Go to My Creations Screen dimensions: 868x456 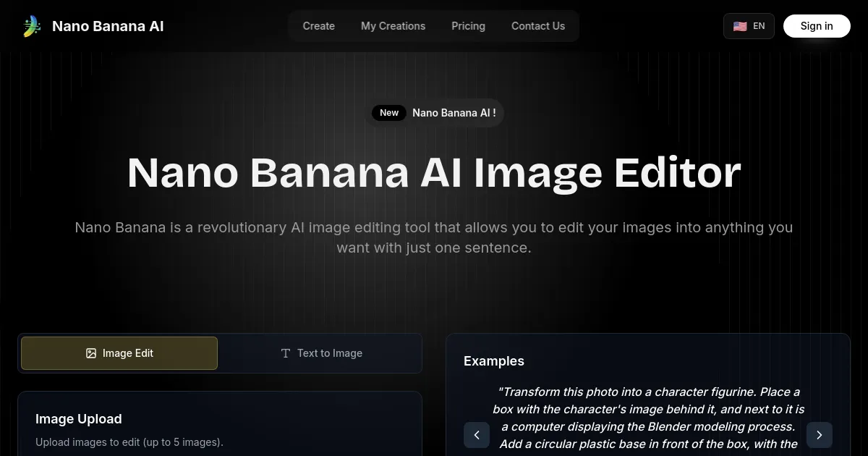point(393,26)
